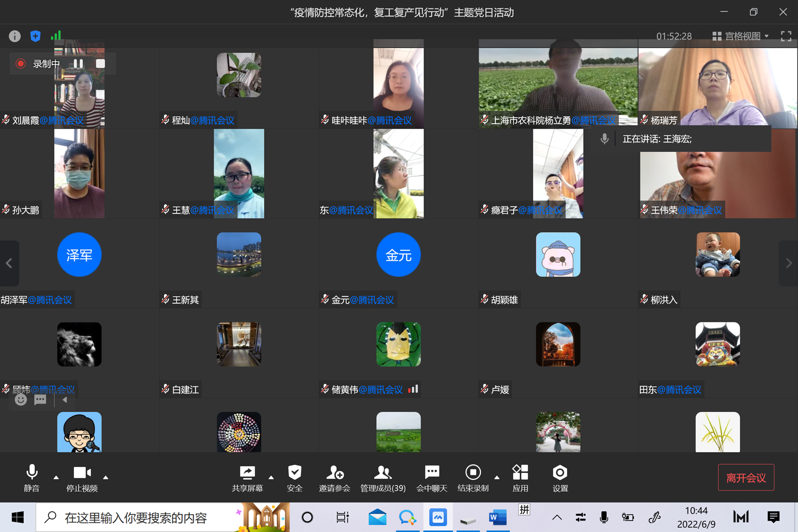Expand audio options arrow beside mute
This screenshot has height=532, width=798.
click(56, 477)
